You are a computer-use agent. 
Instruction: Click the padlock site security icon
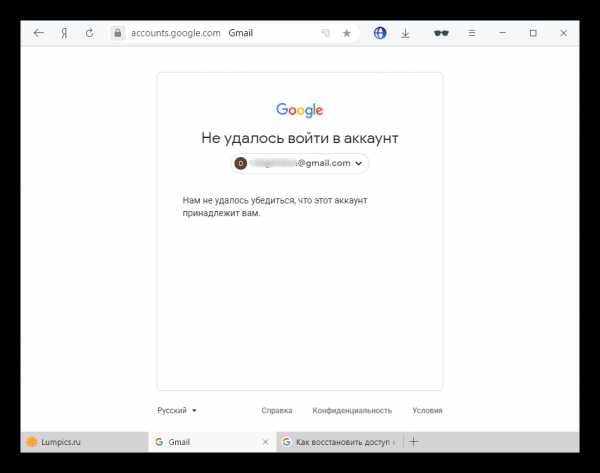[x=118, y=33]
